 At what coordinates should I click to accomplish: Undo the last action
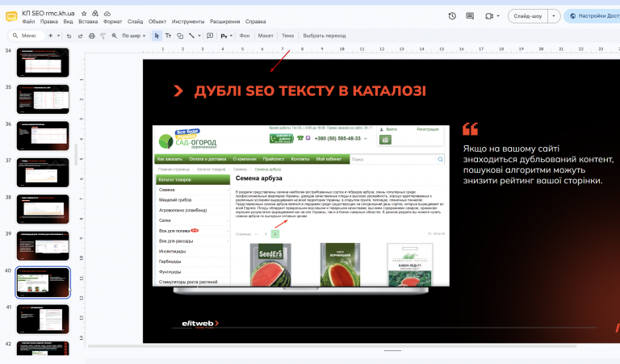coord(69,36)
